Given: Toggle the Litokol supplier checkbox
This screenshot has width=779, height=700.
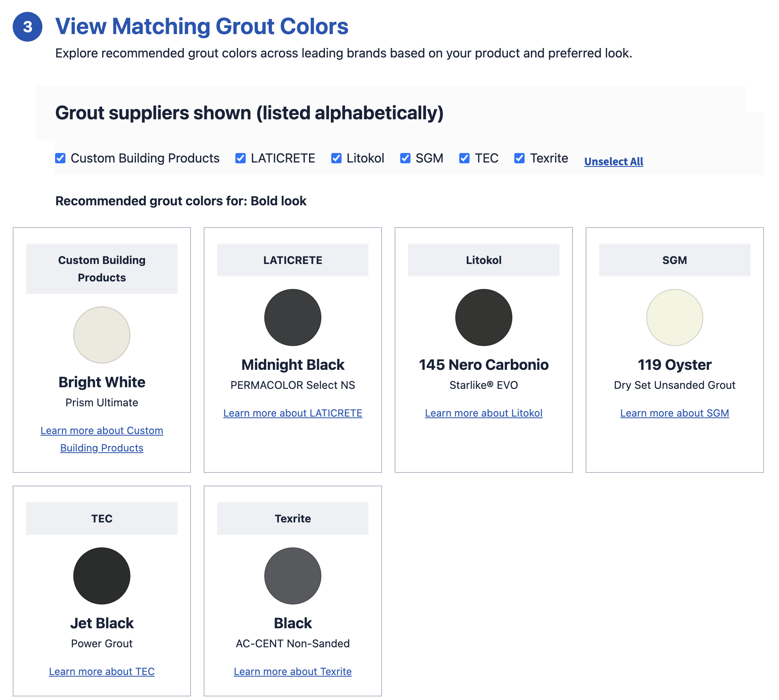Looking at the screenshot, I should coord(336,158).
